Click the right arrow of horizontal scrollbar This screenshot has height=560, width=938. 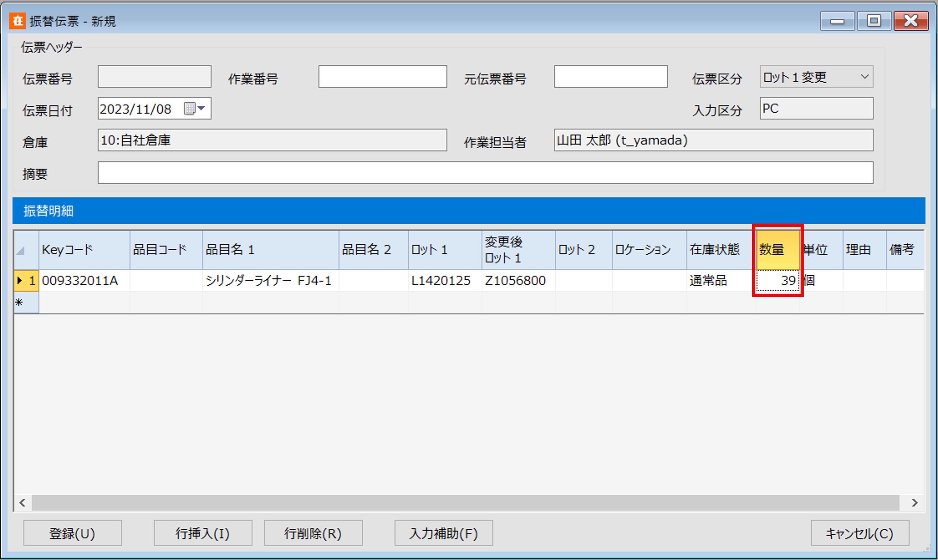pyautogui.click(x=914, y=503)
